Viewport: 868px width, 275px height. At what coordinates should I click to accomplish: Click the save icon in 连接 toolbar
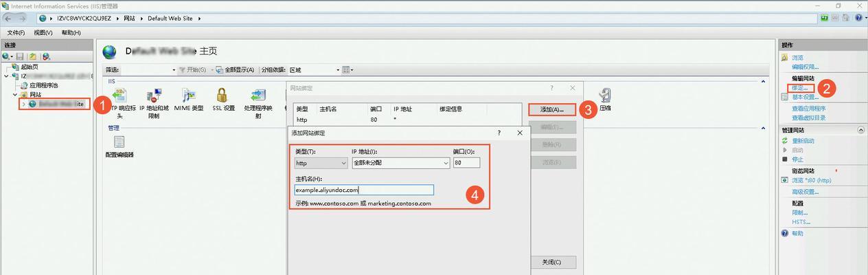pos(21,56)
